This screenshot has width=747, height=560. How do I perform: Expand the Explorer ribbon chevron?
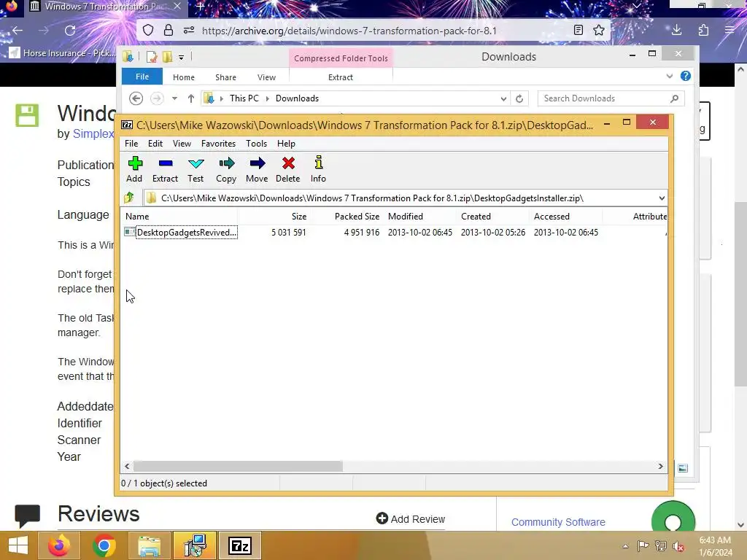pyautogui.click(x=670, y=76)
